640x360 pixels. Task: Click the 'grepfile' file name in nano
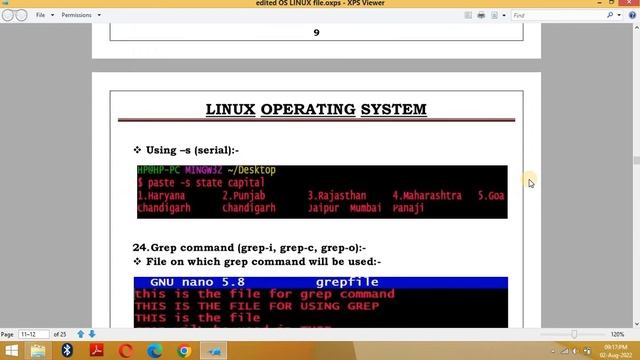tap(347, 282)
